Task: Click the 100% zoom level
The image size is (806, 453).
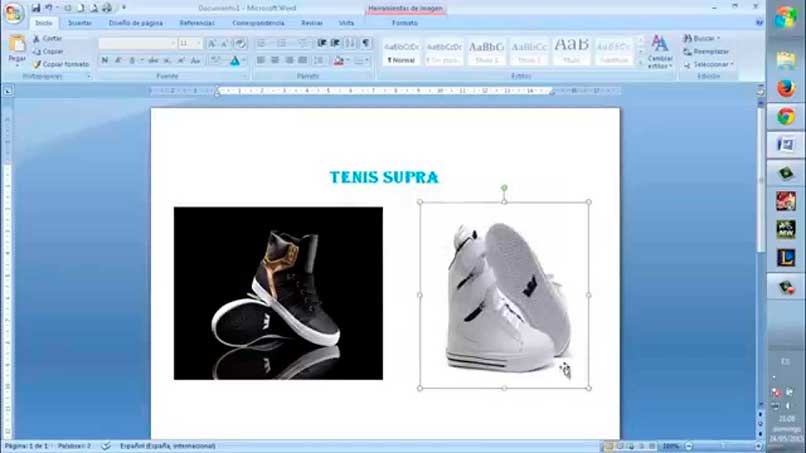Action: (x=670, y=446)
